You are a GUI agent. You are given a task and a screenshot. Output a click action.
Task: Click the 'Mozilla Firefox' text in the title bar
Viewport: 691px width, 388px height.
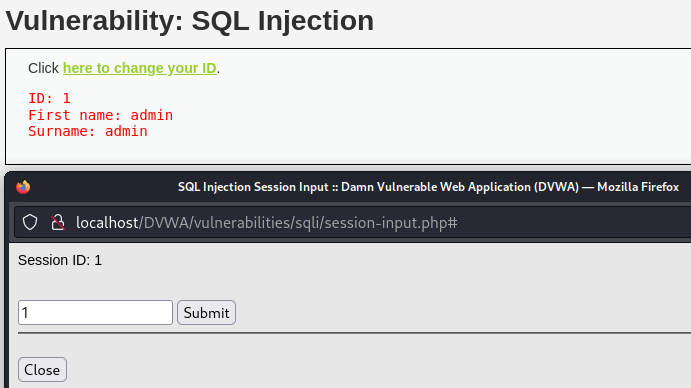click(638, 187)
